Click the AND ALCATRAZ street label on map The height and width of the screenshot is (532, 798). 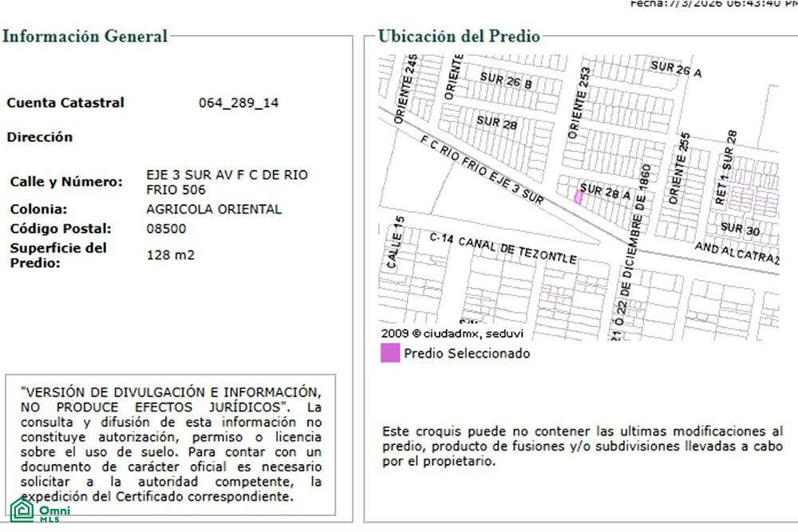click(737, 254)
